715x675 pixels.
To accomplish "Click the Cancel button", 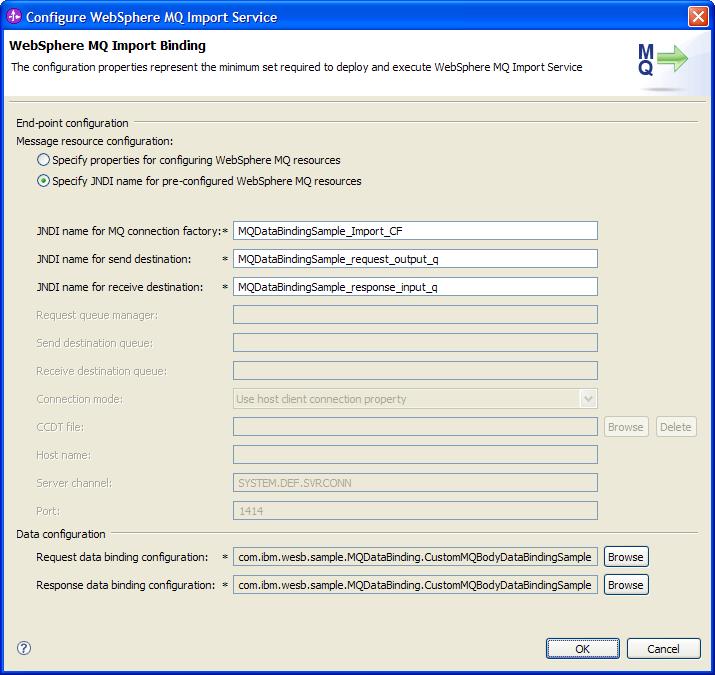I will coord(663,649).
